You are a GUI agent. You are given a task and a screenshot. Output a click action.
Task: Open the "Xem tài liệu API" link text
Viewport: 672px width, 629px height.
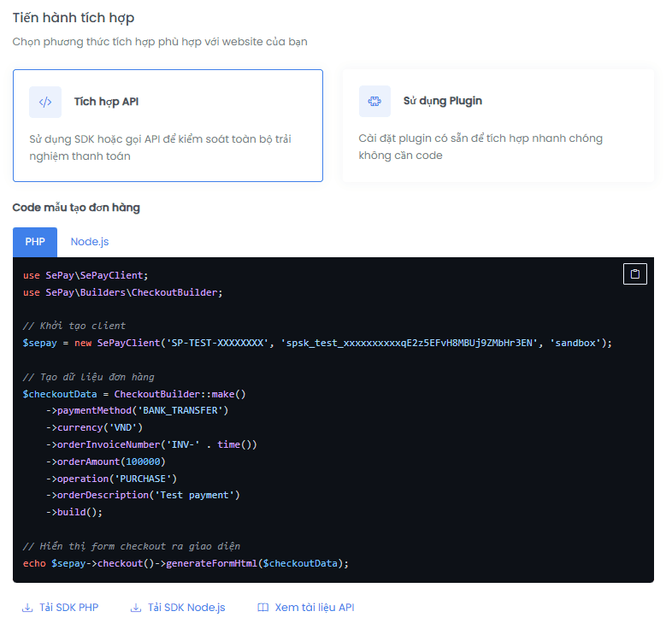pyautogui.click(x=315, y=608)
